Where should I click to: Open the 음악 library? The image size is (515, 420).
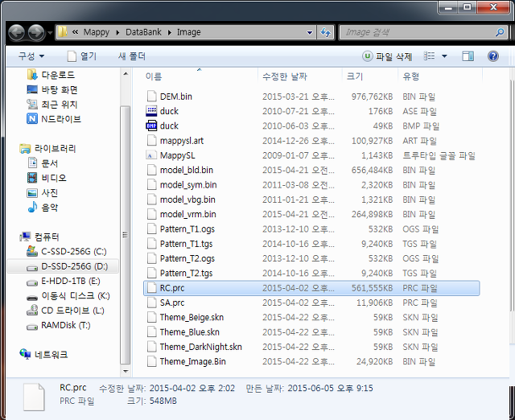[x=43, y=208]
